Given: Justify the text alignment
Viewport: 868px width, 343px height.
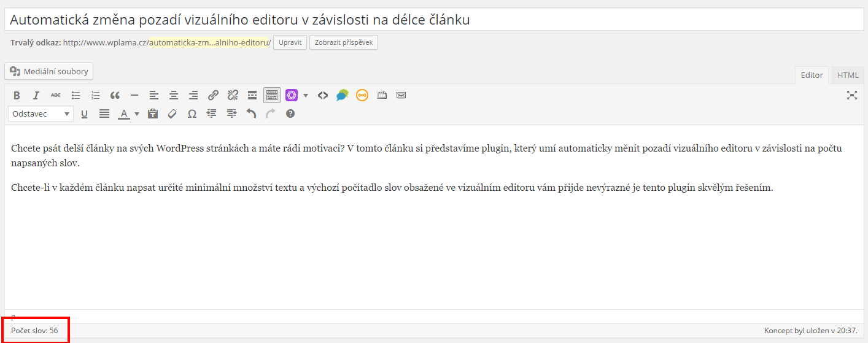Looking at the screenshot, I should [104, 114].
